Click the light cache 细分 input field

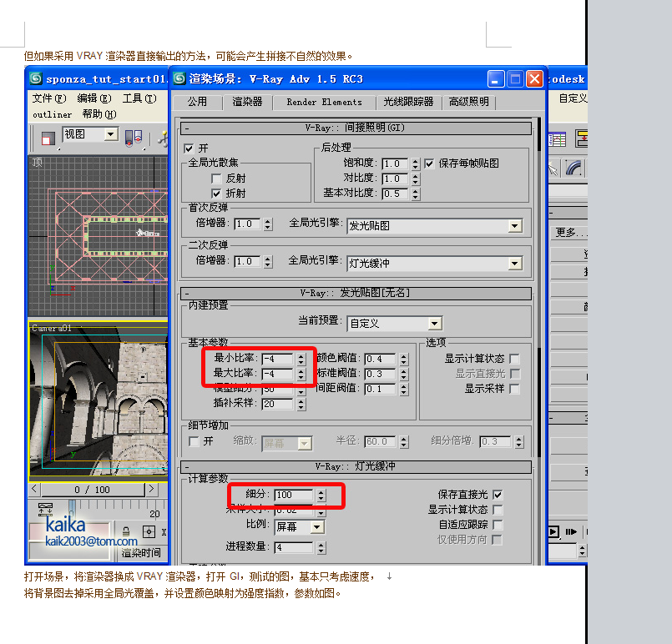(294, 495)
